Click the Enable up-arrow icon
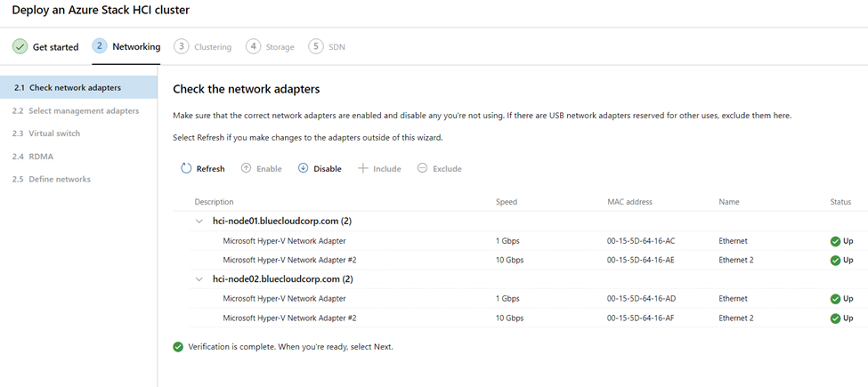Image resolution: width=868 pixels, height=387 pixels. pos(247,169)
